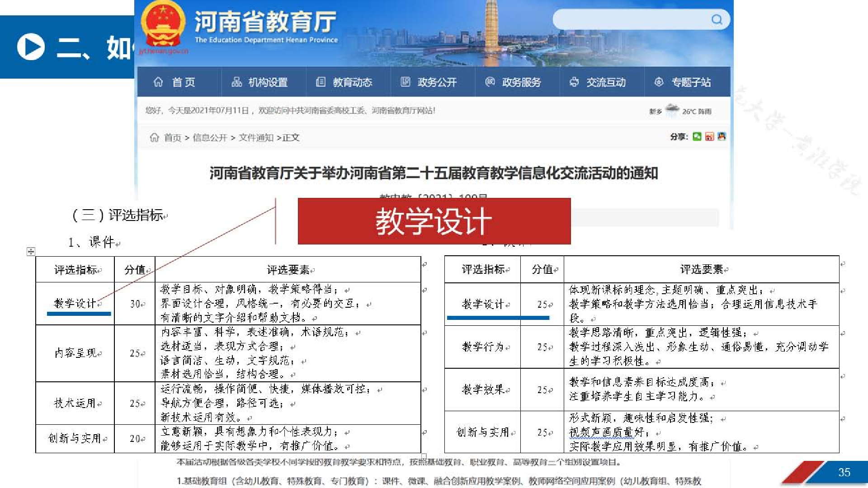
Task: Share via the red Weibo icon
Action: tap(709, 136)
